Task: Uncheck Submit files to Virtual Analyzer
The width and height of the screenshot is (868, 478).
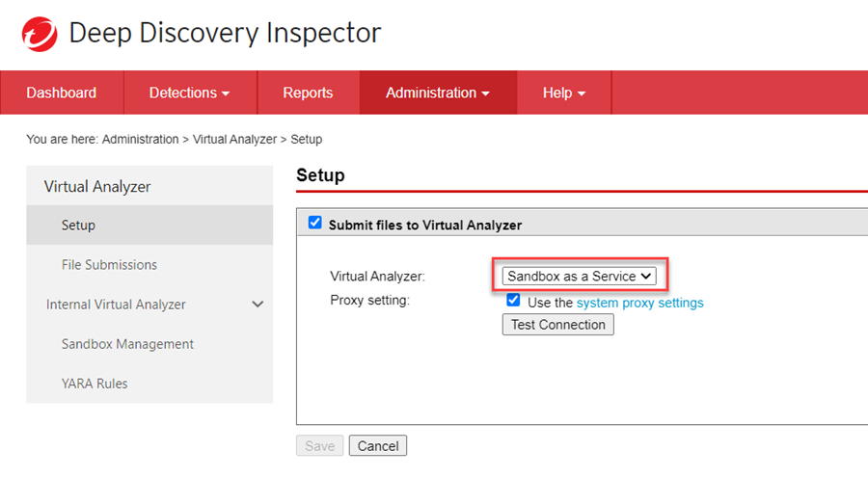Action: 314,223
